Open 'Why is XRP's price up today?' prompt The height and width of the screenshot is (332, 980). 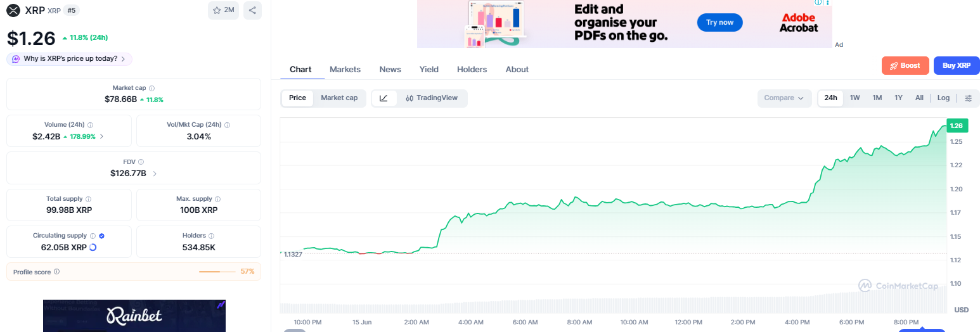coord(70,59)
